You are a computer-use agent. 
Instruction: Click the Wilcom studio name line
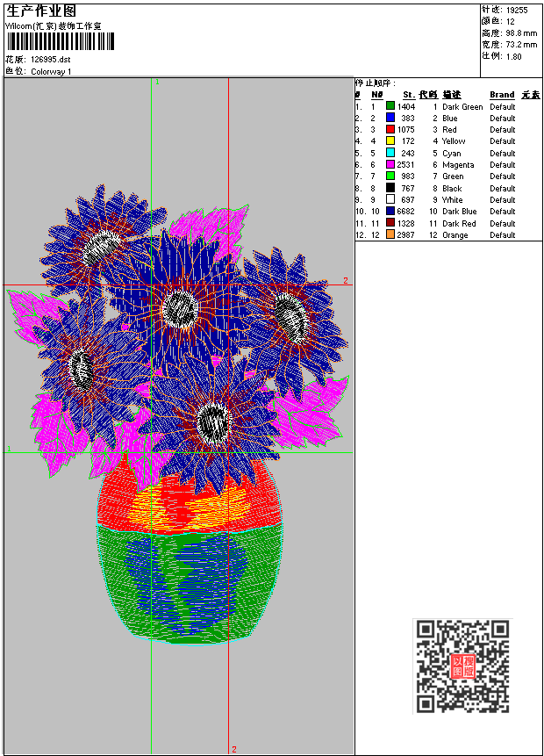click(x=54, y=26)
